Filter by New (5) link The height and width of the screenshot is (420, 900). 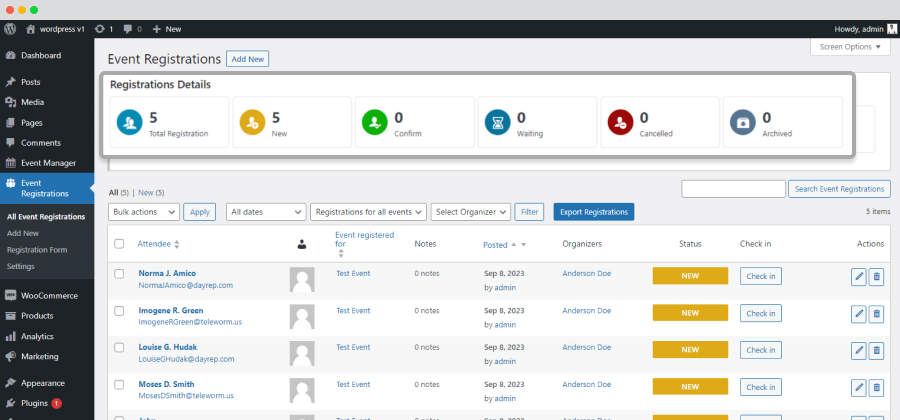(x=151, y=193)
